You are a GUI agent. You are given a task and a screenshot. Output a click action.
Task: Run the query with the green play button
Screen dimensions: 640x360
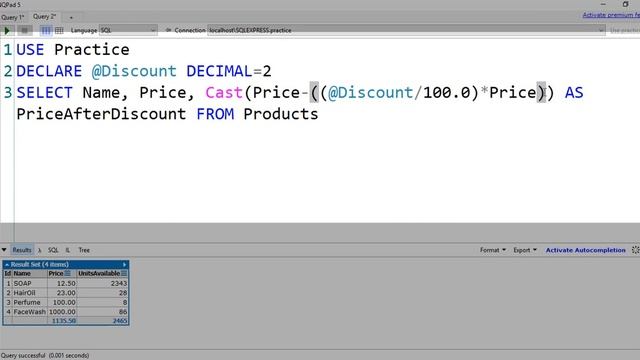(7, 30)
